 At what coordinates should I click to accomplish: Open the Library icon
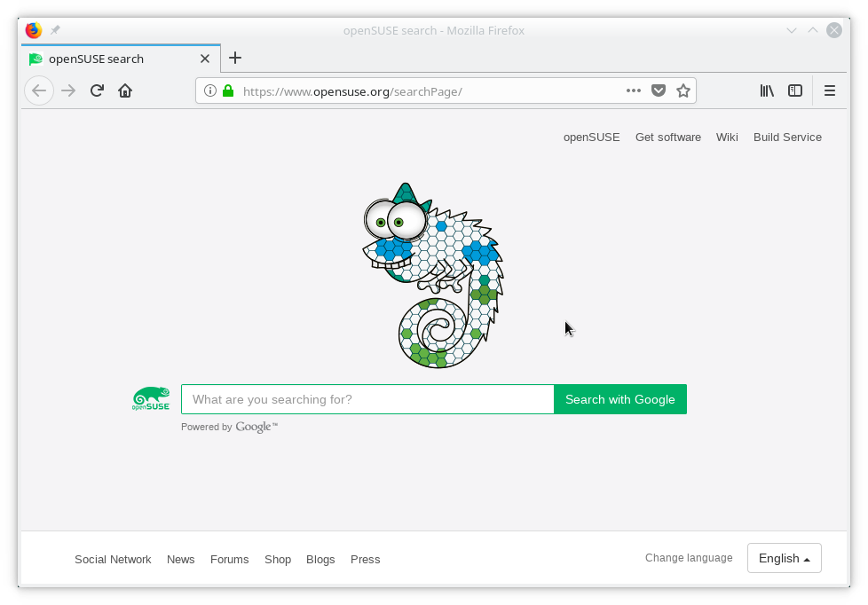pos(767,90)
